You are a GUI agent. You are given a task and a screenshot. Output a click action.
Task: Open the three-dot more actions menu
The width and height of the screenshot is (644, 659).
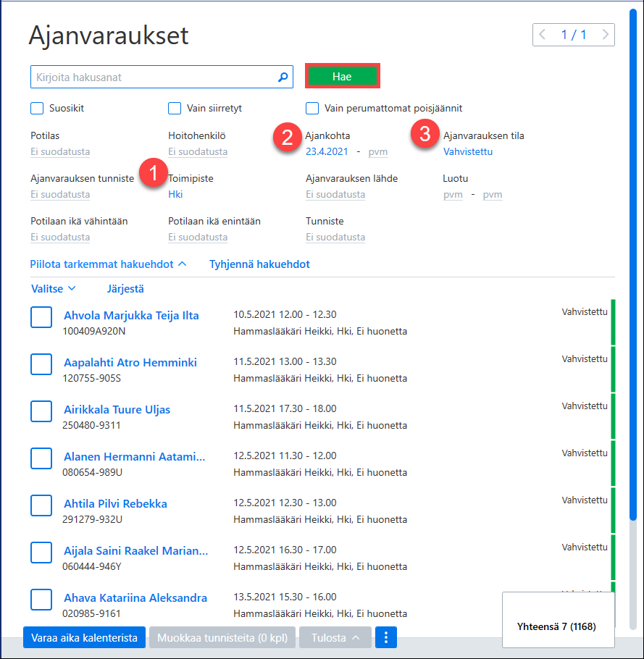coord(386,637)
